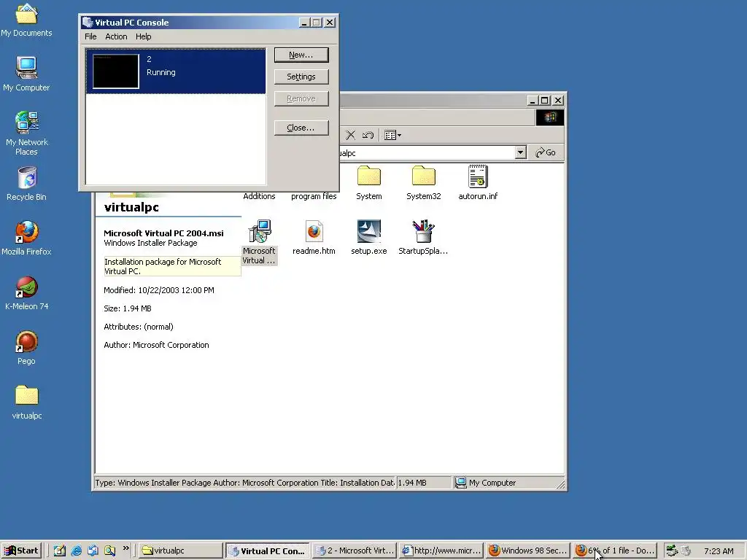The image size is (747, 560).
Task: Click the Undo toolbar icon in Explorer
Action: pos(368,135)
